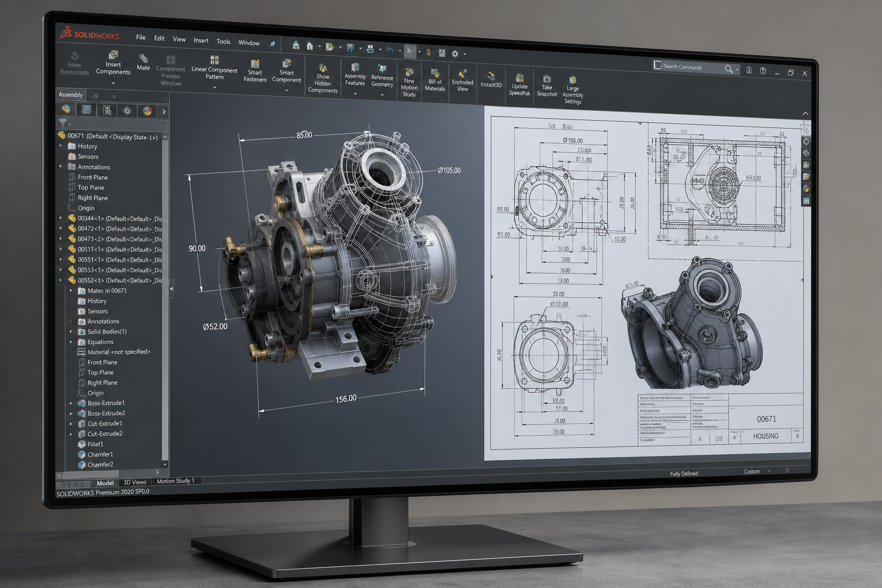This screenshot has width=882, height=588.
Task: Switch to the 3D Views tab
Action: 135,482
